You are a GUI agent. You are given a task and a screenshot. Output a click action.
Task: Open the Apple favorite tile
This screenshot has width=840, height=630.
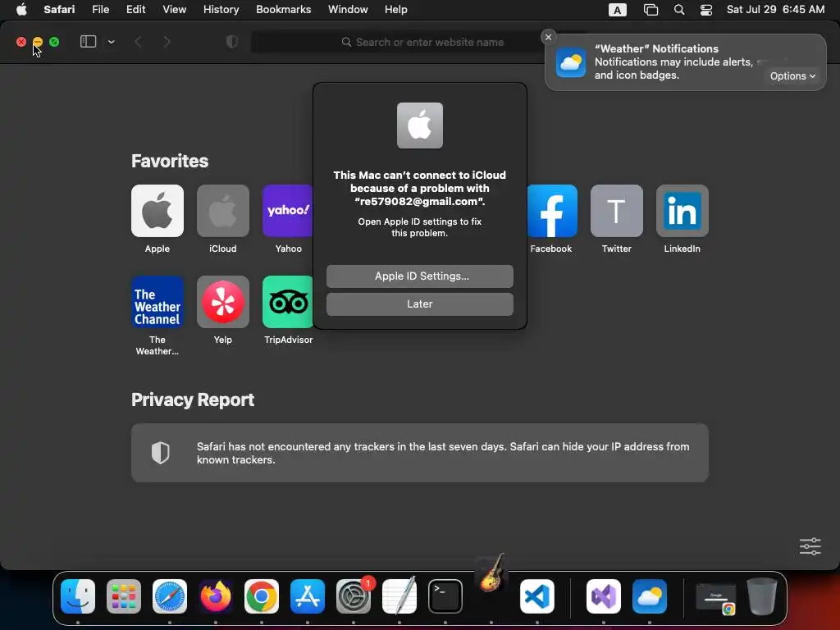coord(157,211)
